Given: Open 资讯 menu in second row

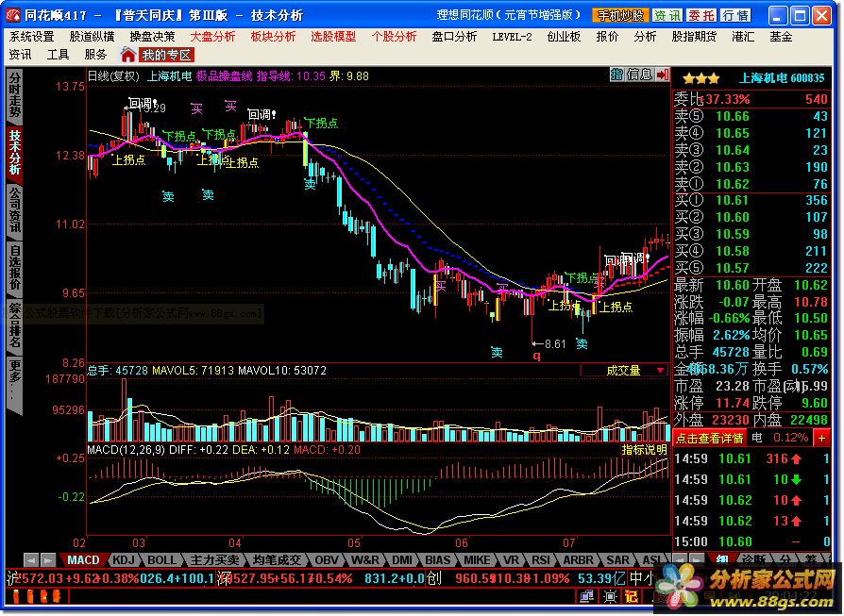Looking at the screenshot, I should click(20, 55).
